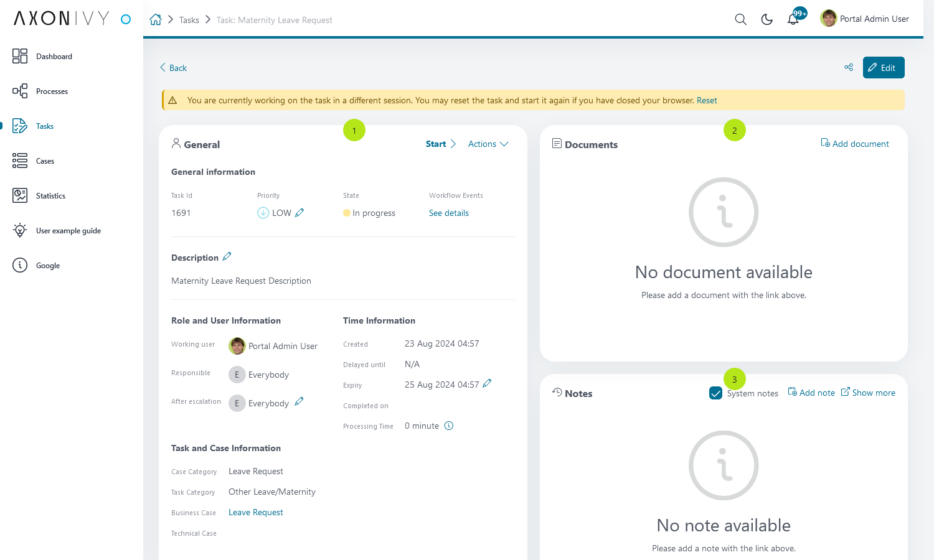Click Reset link in warning banner
The image size is (934, 560).
[x=707, y=100]
